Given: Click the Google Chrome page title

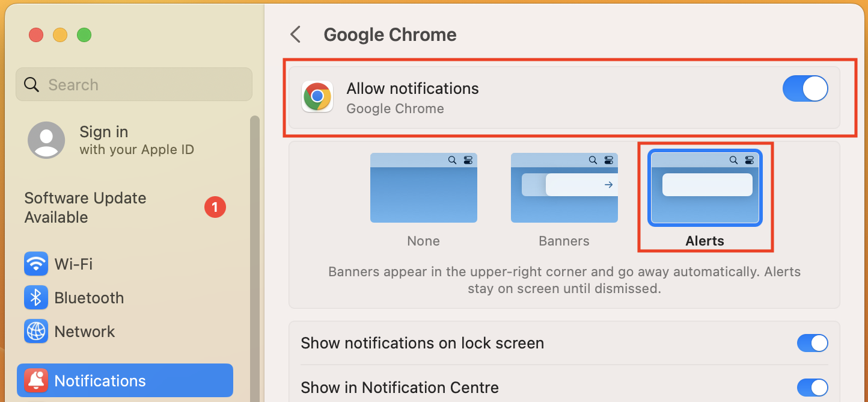Looking at the screenshot, I should pyautogui.click(x=390, y=34).
